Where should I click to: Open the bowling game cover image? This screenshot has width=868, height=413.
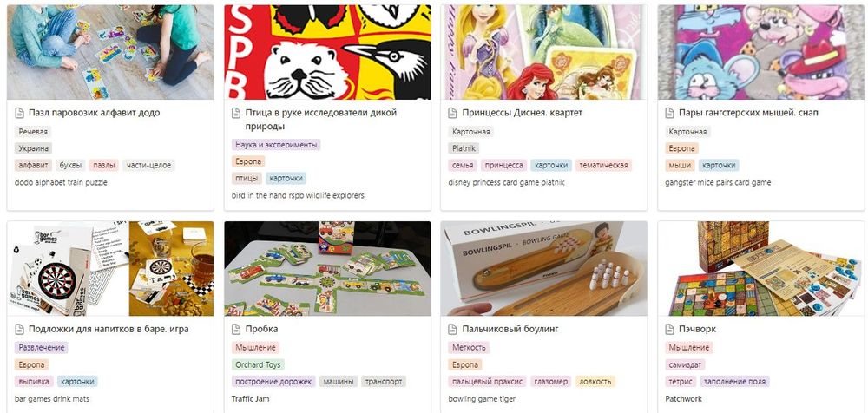[x=543, y=268]
